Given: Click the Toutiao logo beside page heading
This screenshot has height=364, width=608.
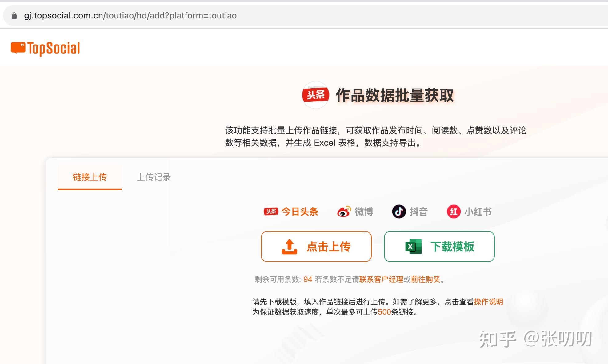Looking at the screenshot, I should click(315, 95).
